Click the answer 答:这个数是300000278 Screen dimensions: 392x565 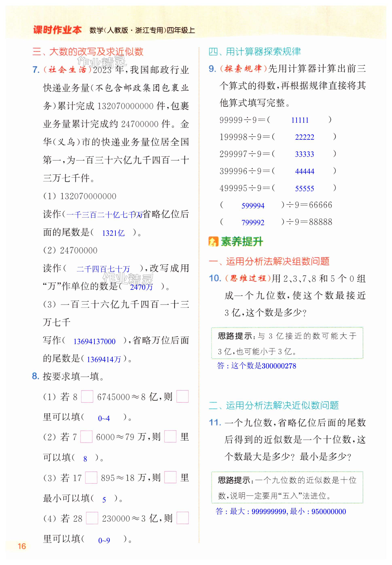click(x=256, y=366)
